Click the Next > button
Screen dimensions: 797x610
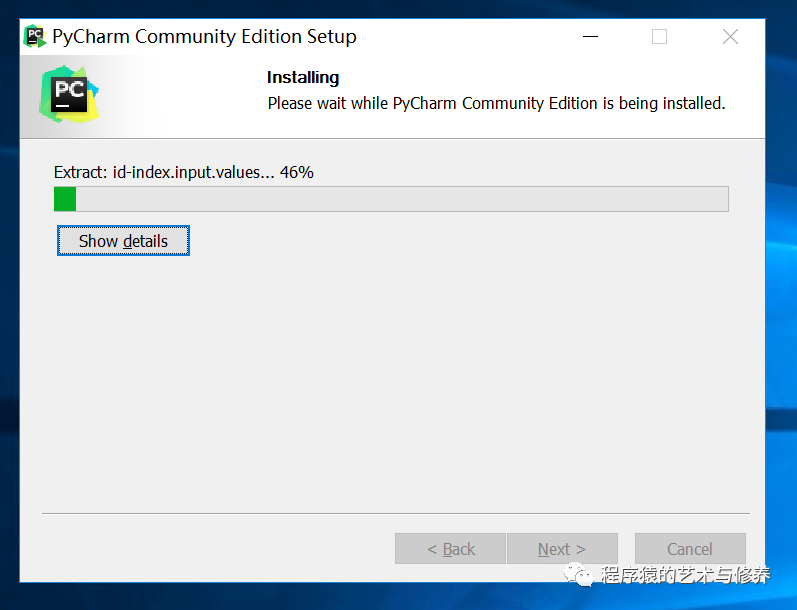pos(562,548)
